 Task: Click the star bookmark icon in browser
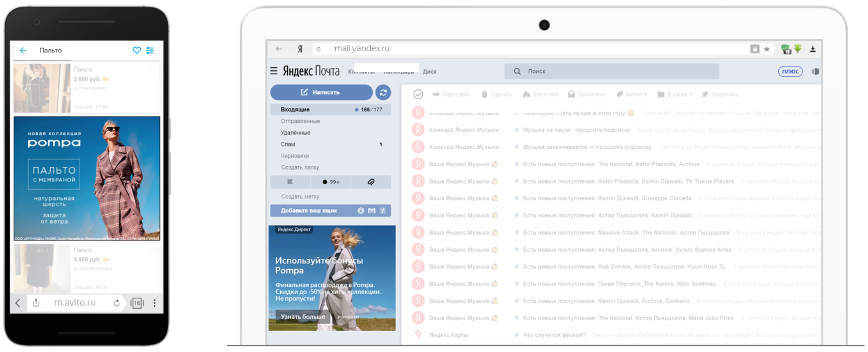[x=767, y=49]
